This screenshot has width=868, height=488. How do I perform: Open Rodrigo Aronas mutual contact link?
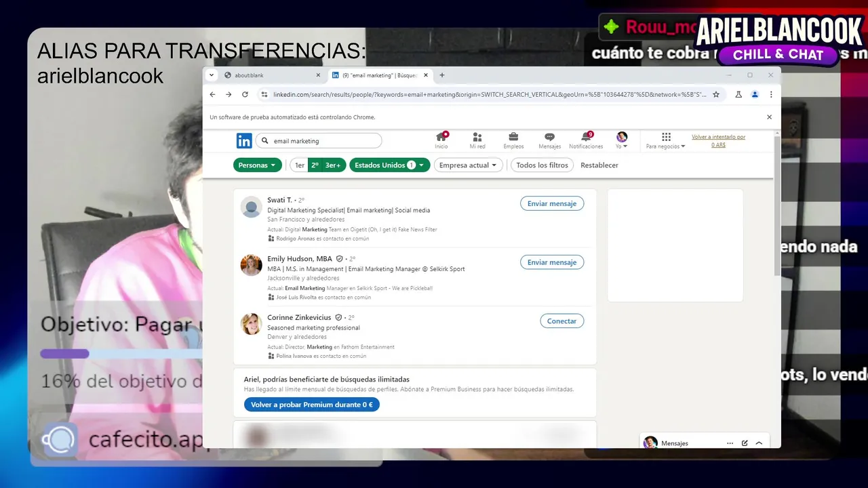296,239
